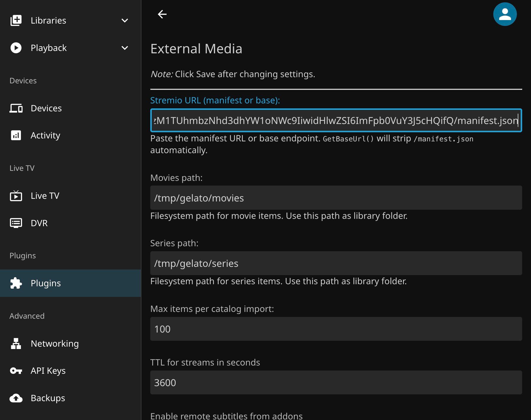
Task: Click the Devices sidebar icon
Action: click(16, 108)
